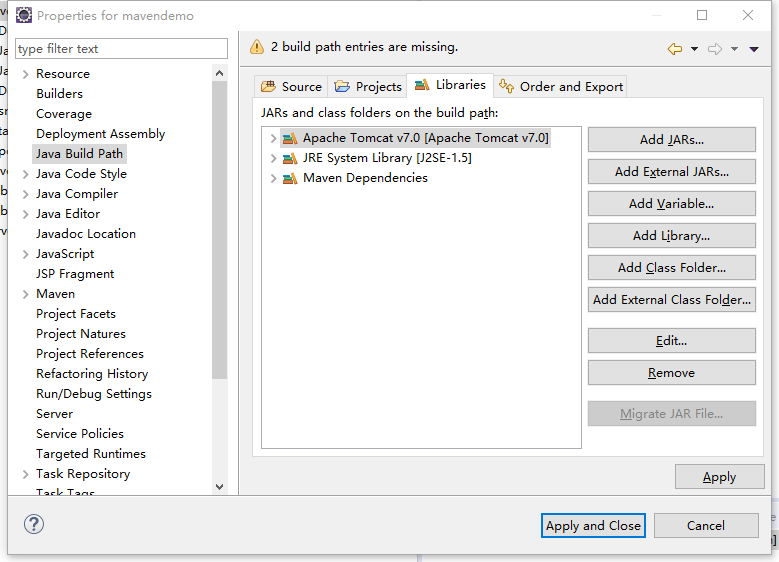Click the back navigation arrow icon

click(675, 49)
